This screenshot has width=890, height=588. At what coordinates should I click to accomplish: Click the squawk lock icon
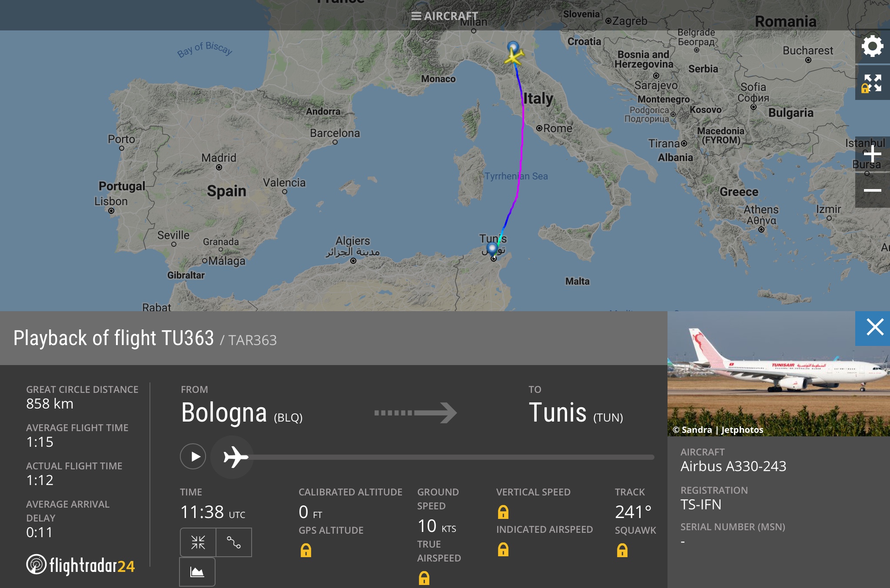click(622, 551)
